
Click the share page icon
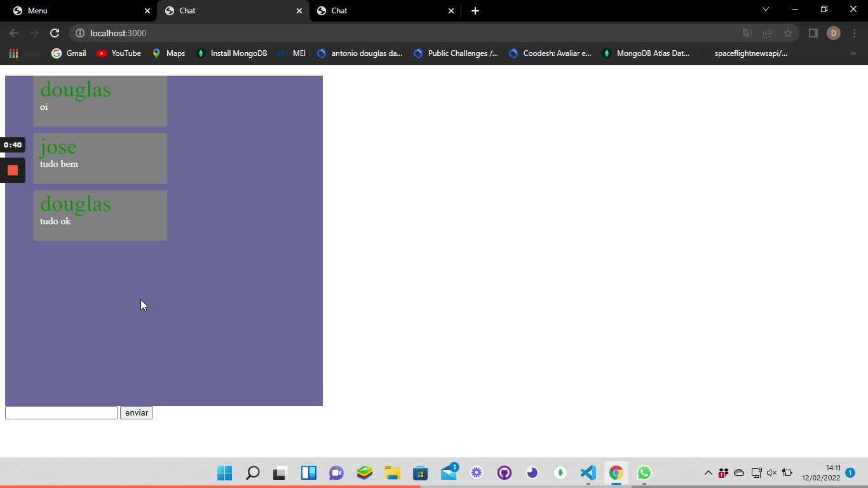[x=768, y=33]
